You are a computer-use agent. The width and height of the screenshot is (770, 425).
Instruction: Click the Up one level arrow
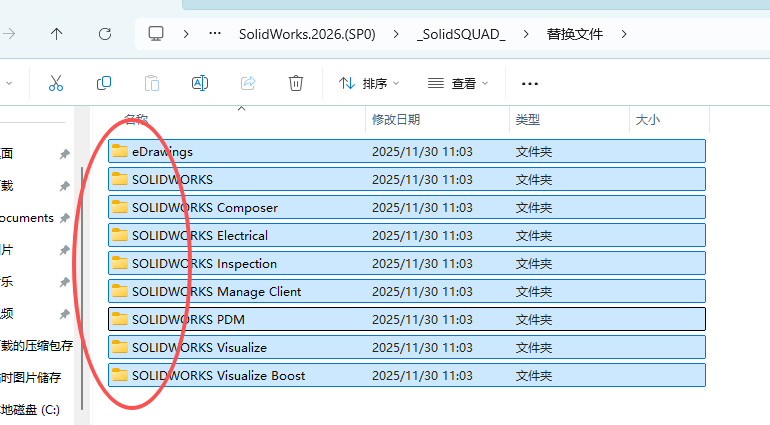[x=56, y=34]
